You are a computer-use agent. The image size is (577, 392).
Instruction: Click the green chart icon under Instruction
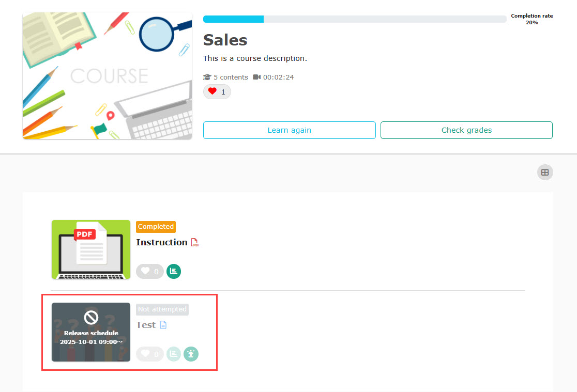point(174,271)
